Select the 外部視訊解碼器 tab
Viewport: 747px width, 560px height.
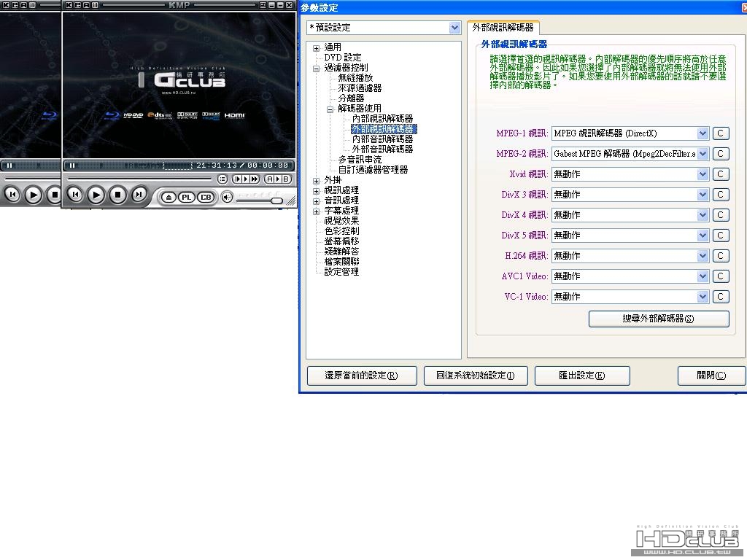pos(503,28)
